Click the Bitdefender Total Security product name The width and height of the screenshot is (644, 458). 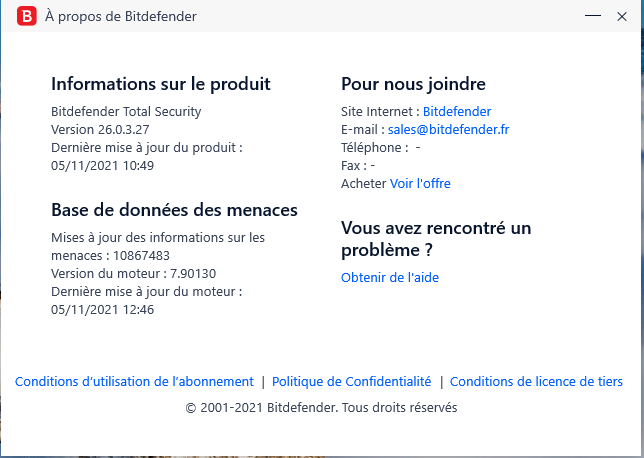click(126, 112)
